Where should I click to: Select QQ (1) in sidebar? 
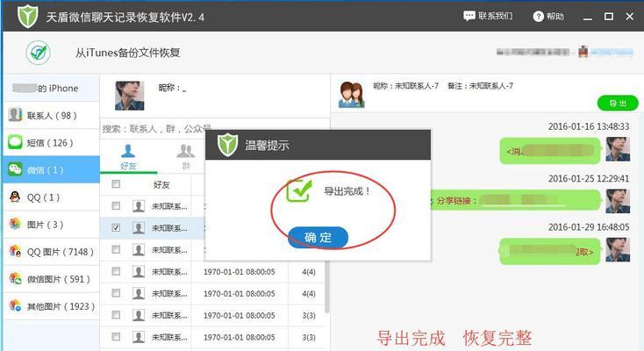[x=52, y=197]
